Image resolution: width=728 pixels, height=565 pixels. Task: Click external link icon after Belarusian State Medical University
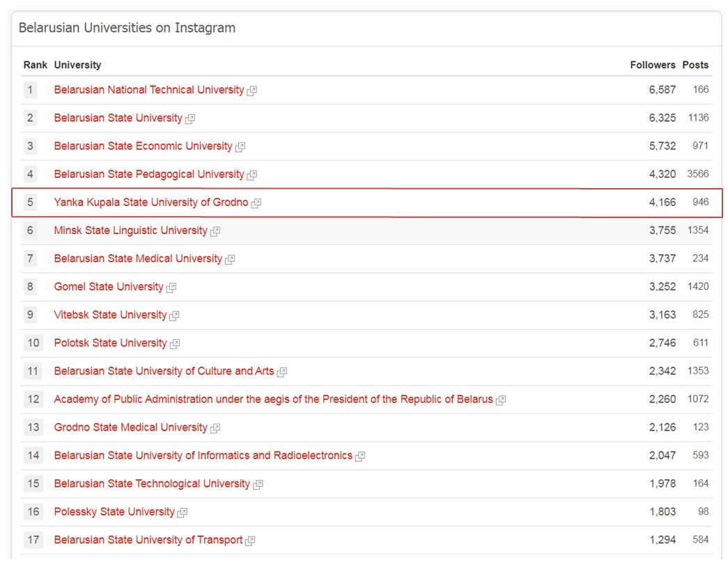tap(231, 260)
